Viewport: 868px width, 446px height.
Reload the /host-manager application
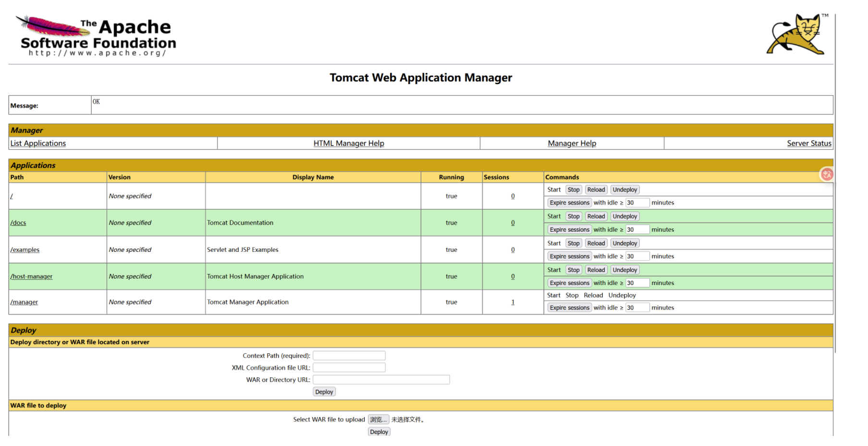click(596, 270)
